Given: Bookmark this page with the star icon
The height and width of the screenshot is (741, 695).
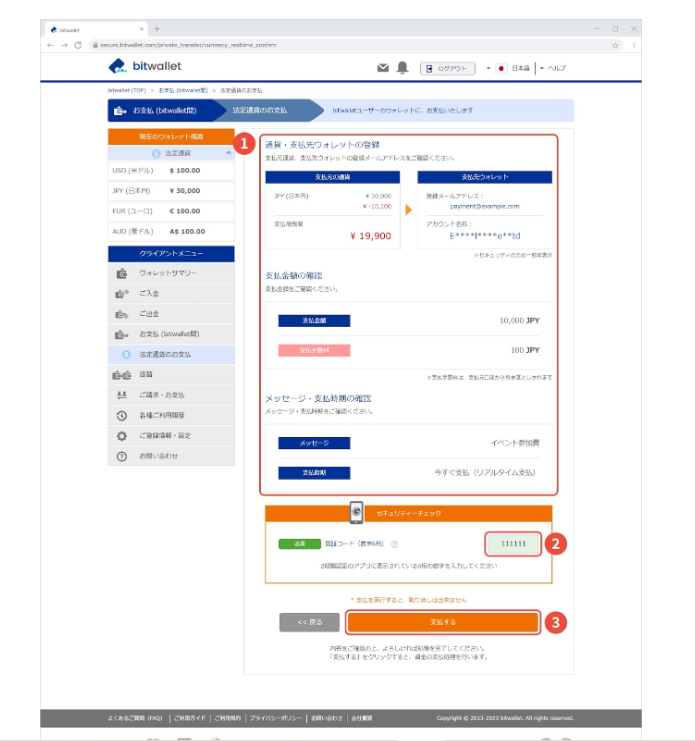Looking at the screenshot, I should tap(615, 45).
